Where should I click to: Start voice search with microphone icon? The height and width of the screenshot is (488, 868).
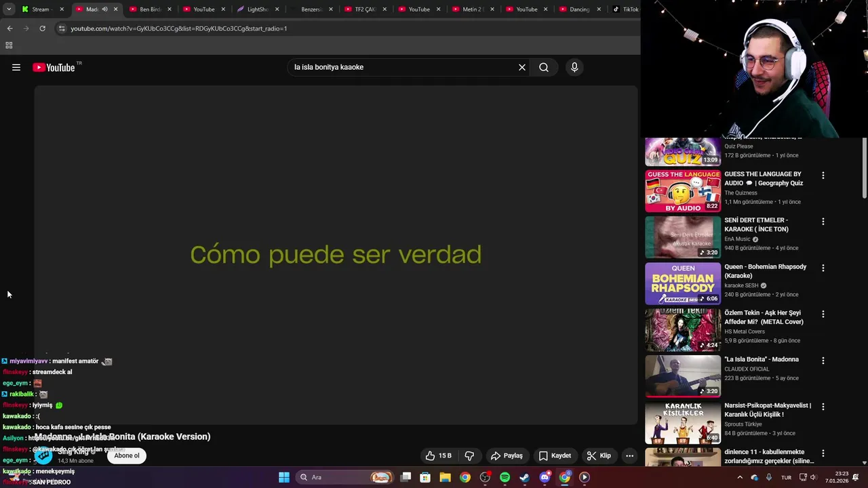[574, 67]
